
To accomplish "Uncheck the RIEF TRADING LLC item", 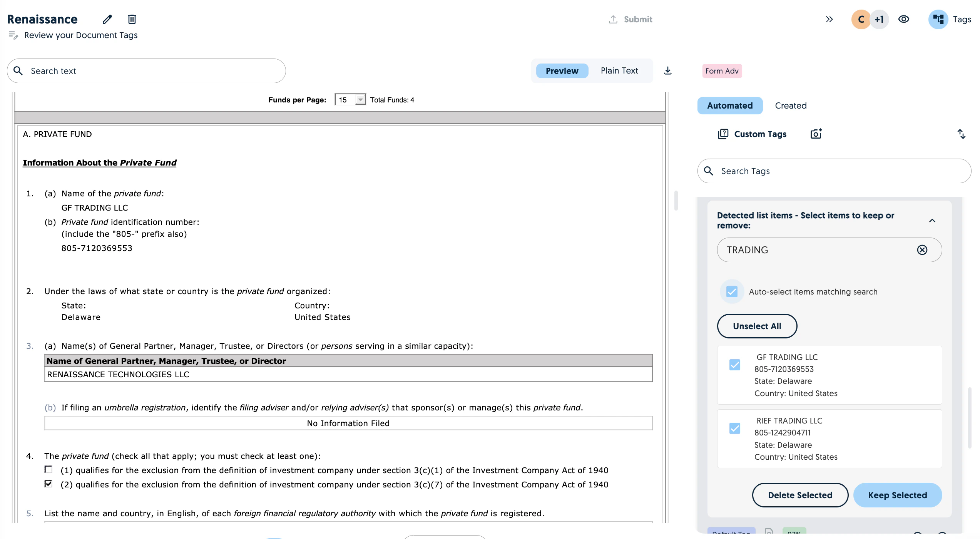I will 735,428.
